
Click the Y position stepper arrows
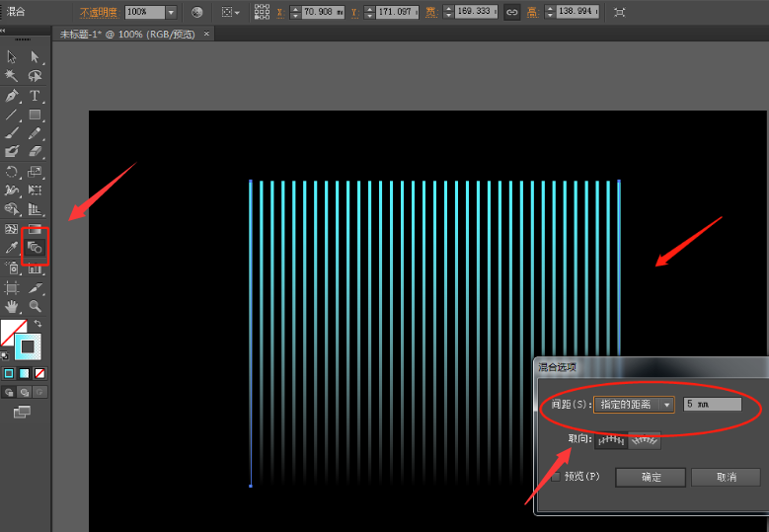(370, 12)
